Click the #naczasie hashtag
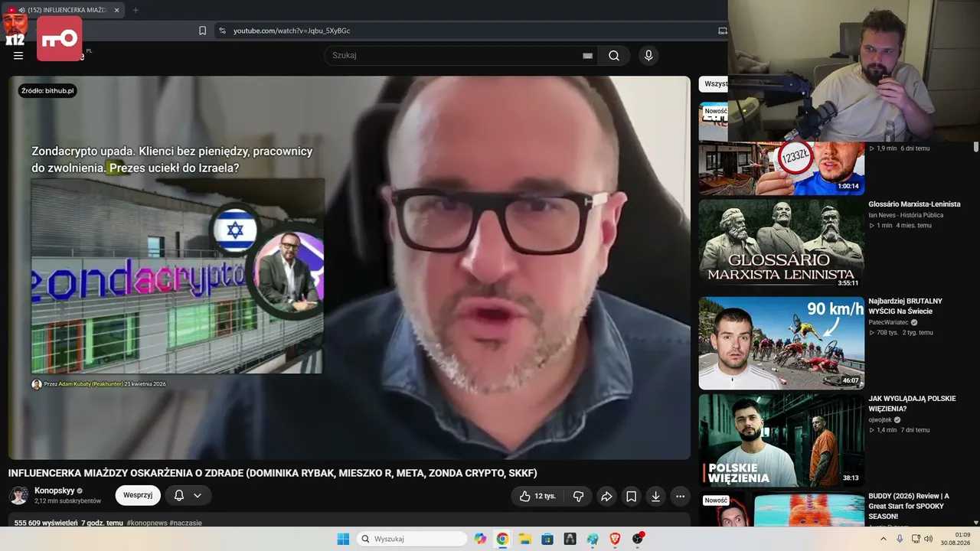The width and height of the screenshot is (980, 551). [185, 523]
